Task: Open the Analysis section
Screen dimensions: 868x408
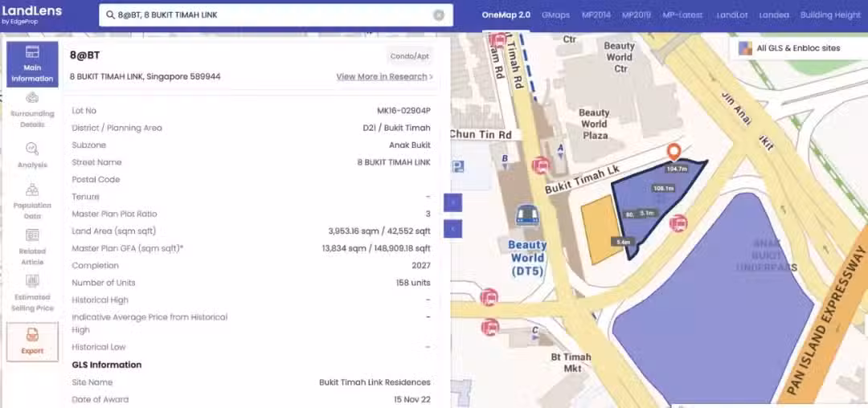Action: pos(32,155)
